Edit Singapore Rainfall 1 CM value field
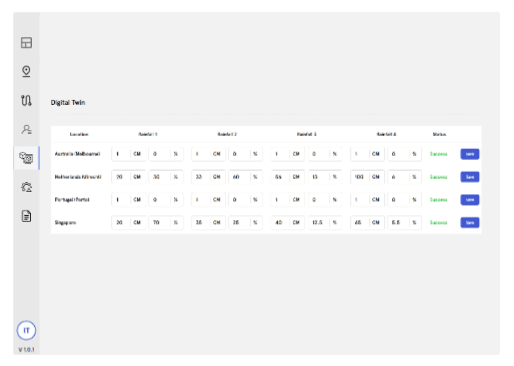The image size is (514, 366). coord(121,223)
